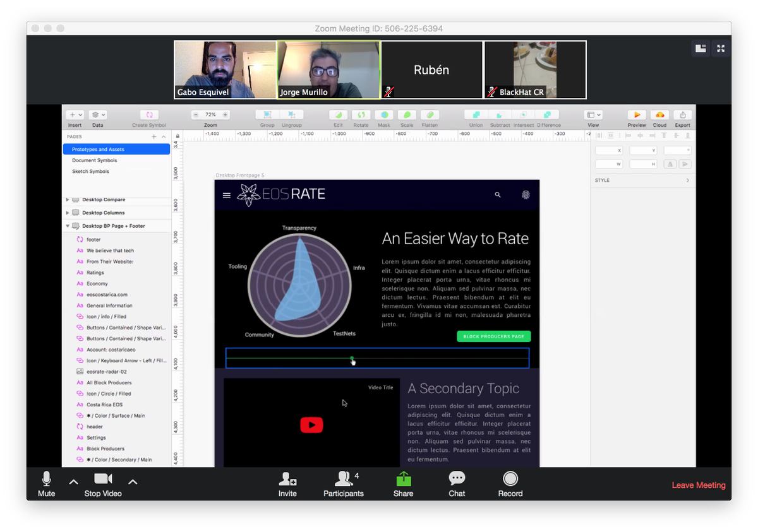This screenshot has height=532, width=758.
Task: Switch Zoom gallery layout view icon
Action: pos(701,49)
